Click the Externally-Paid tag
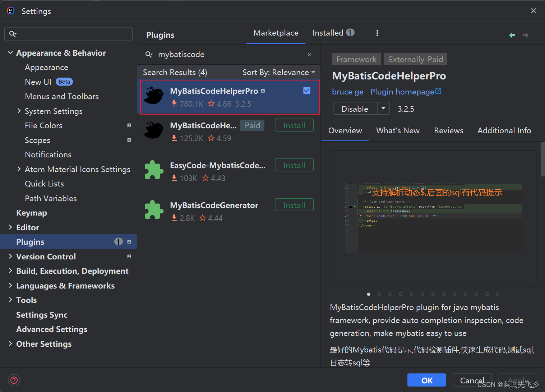The image size is (545, 392). tap(416, 59)
